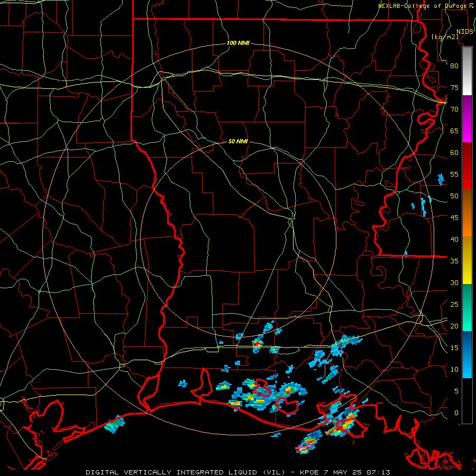Click the 15 value on the color scale
The image size is (476, 476).
[454, 348]
